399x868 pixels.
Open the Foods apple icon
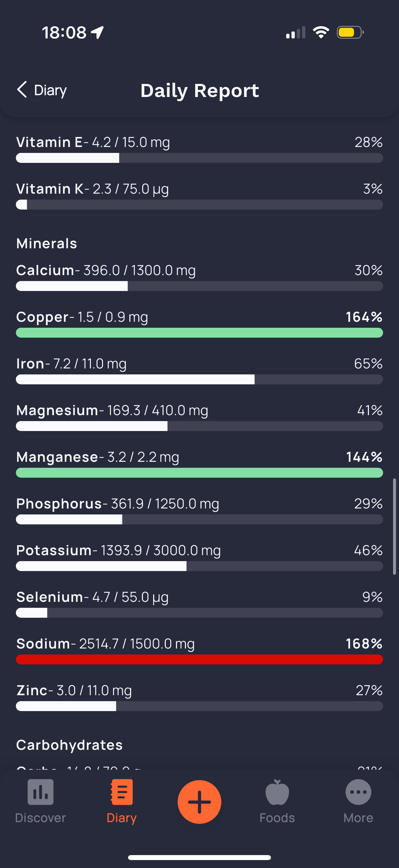click(x=277, y=792)
